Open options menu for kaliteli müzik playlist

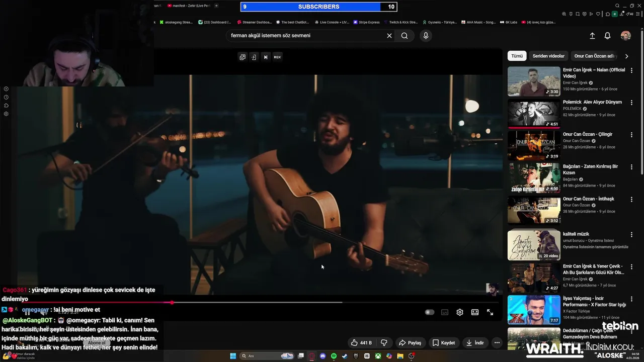(631, 234)
